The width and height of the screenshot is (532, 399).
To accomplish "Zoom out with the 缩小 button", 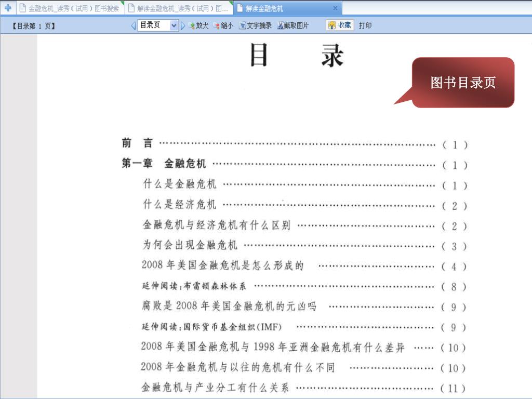I will [x=223, y=25].
